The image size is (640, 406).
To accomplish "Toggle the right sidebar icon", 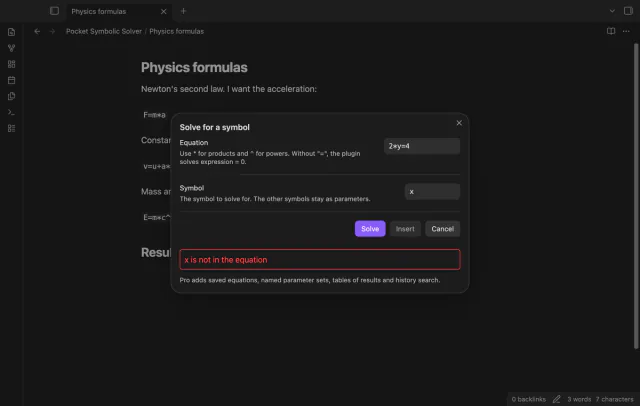I will point(628,11).
